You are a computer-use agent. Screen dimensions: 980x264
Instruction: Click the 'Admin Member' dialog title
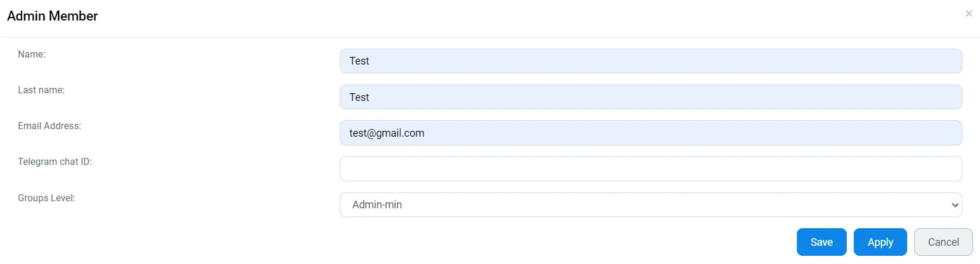click(x=52, y=16)
